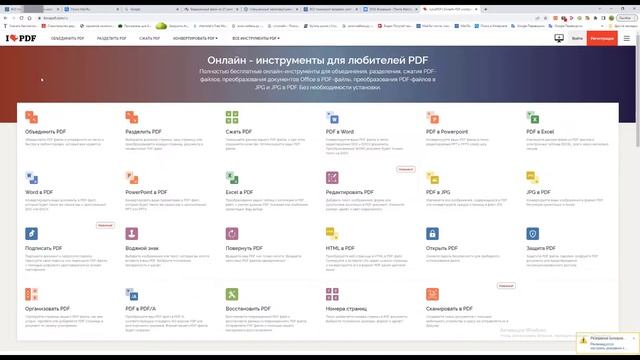Screen dimensions: 640x360
Task: Open the PDF в Excel icon
Action: coord(533,117)
